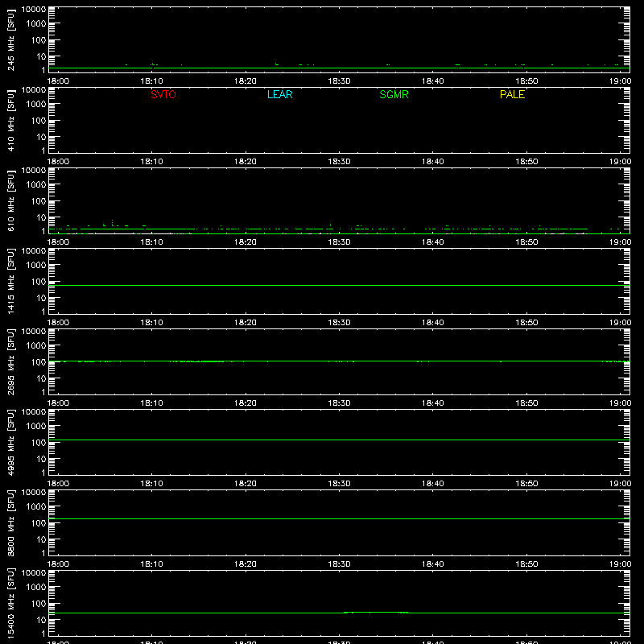Click the 100 tick on 15400 MHz axis

39,603
